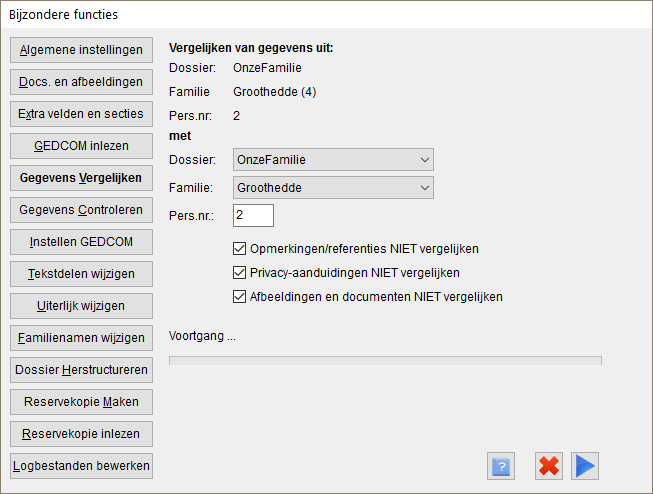Switch to Docs. en afbeeldingen
The width and height of the screenshot is (653, 494).
coord(81,82)
